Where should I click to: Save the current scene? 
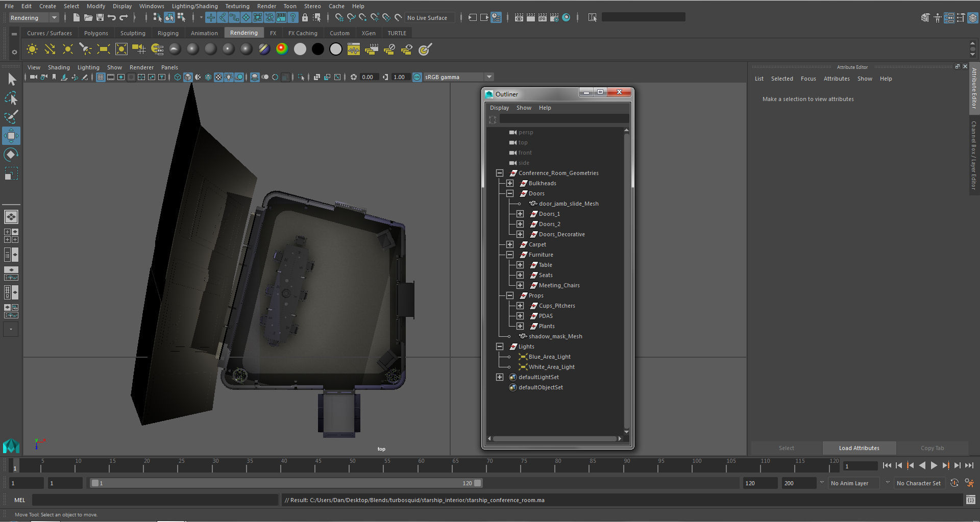pos(100,18)
